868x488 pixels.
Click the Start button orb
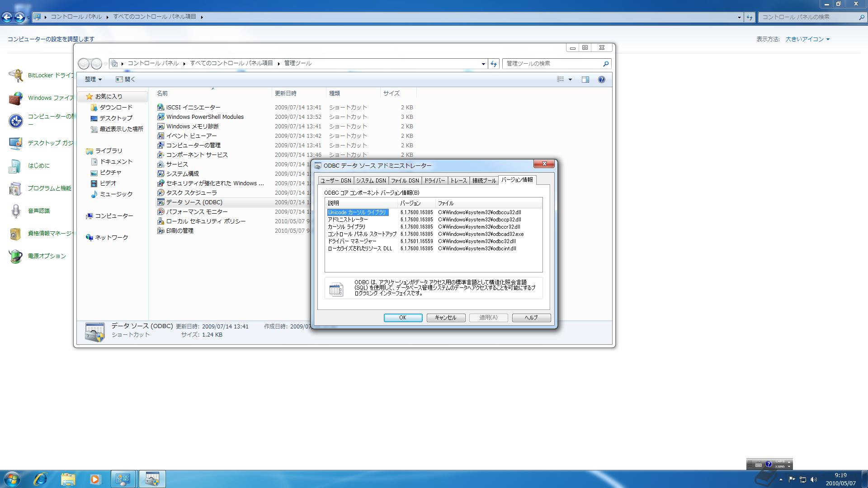click(12, 479)
